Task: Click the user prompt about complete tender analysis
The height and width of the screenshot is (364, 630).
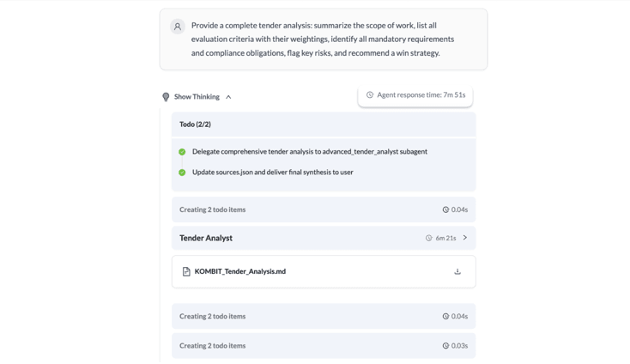Action: click(324, 39)
